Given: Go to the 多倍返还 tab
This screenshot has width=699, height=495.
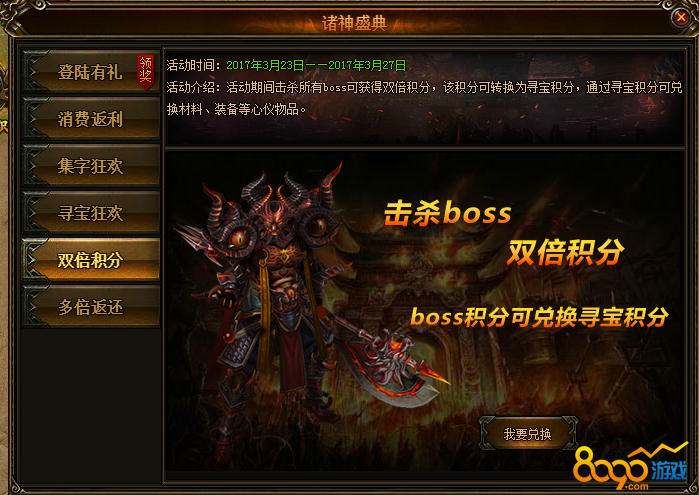Looking at the screenshot, I should (x=91, y=307).
